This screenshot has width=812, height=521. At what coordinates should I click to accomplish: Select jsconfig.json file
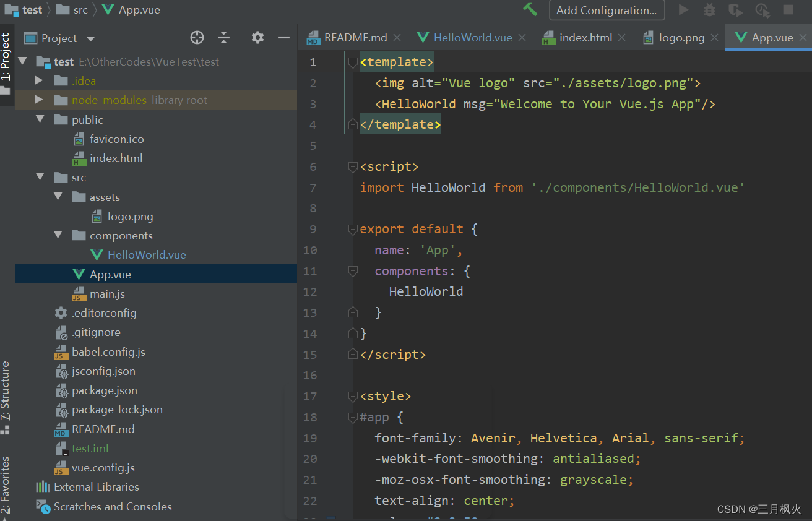95,371
